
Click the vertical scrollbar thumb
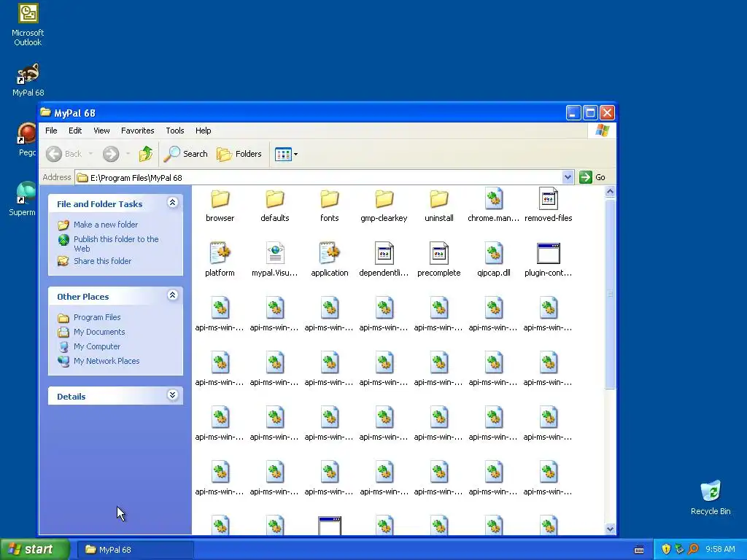pos(610,294)
